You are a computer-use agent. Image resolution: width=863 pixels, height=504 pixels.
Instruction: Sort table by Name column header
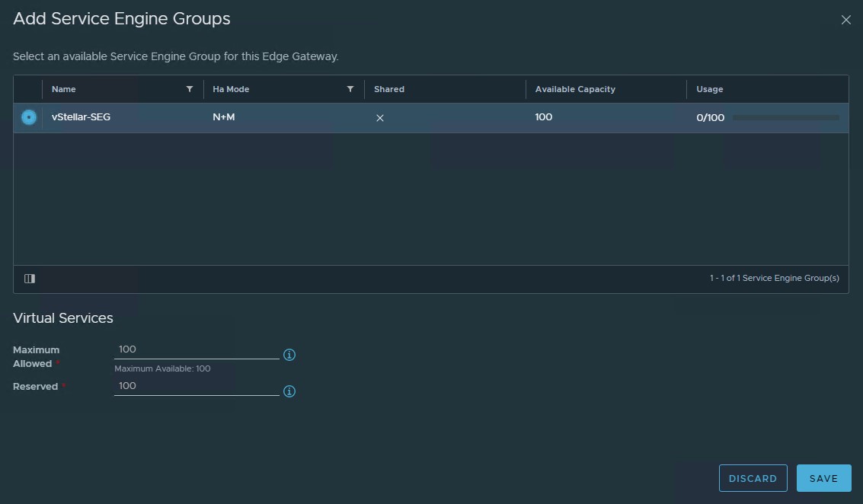pyautogui.click(x=64, y=89)
